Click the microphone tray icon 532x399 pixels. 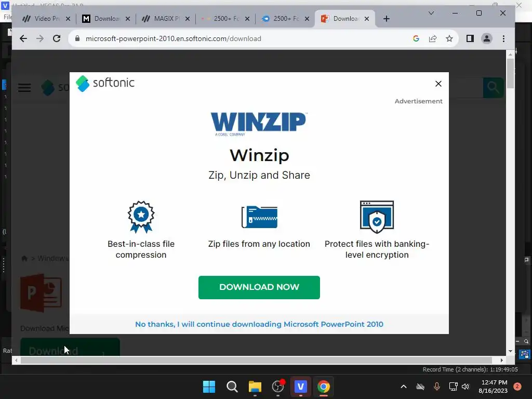[436, 387]
